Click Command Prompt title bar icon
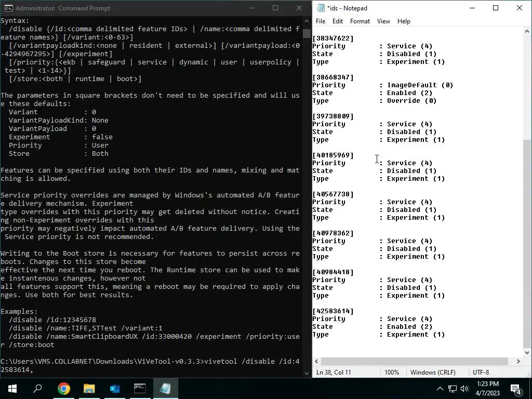The width and height of the screenshot is (532, 399). (8, 8)
